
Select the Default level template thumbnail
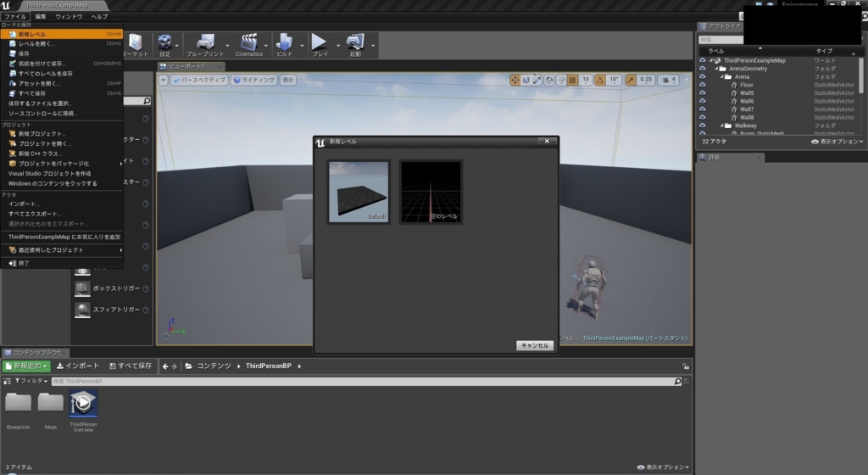359,192
